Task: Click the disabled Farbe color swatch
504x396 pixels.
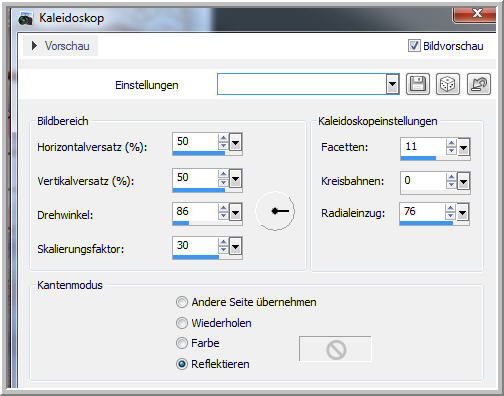Action: [x=335, y=349]
